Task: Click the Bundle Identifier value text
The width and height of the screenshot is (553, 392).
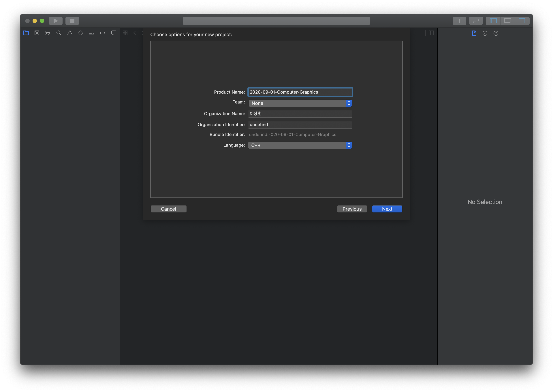Action: [292, 134]
